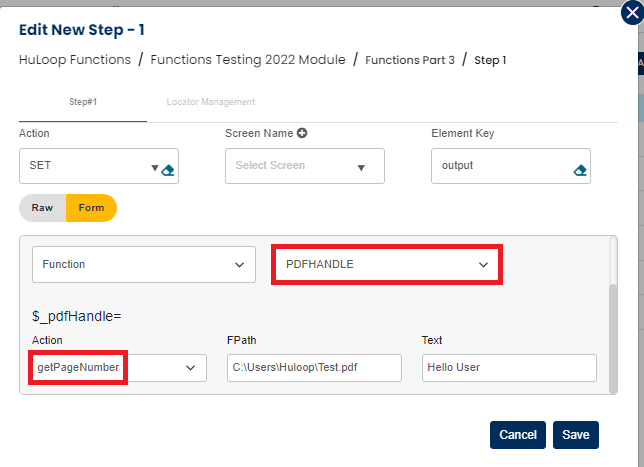
Task: Go to HuLoop Functions breadcrumb
Action: (75, 60)
